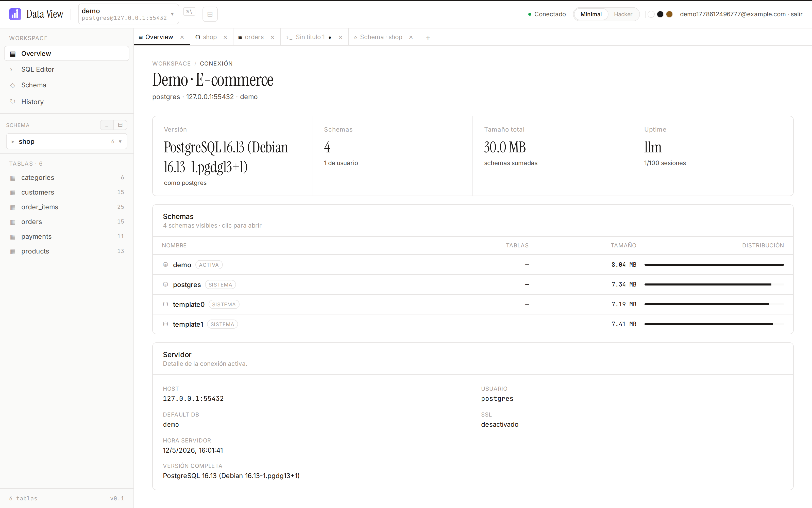Screen dimensions: 812x508
Task: Select the Minimal theme mode
Action: 591,14
